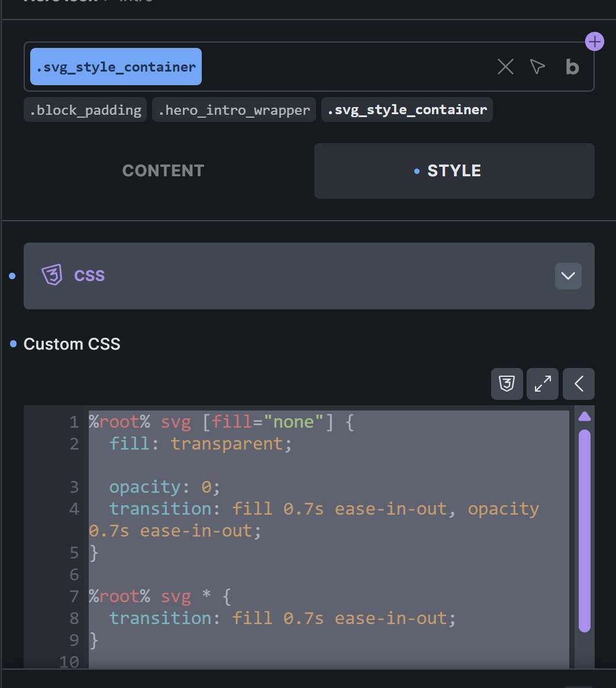616x688 pixels.
Task: Expand the Custom CSS editor to fullscreen
Action: coord(543,385)
